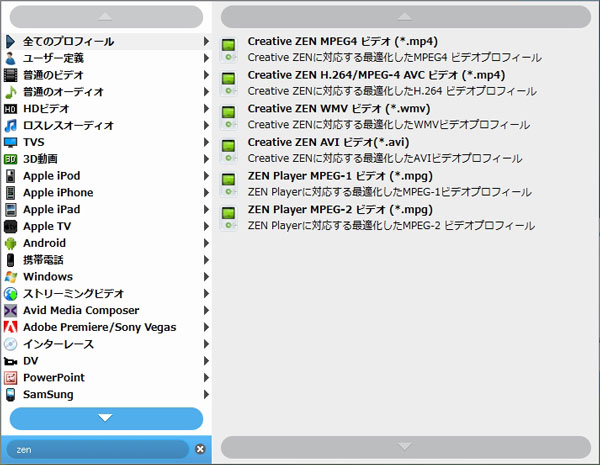Open the Apple iPad category
Screen dimensions: 600x465
107,209
